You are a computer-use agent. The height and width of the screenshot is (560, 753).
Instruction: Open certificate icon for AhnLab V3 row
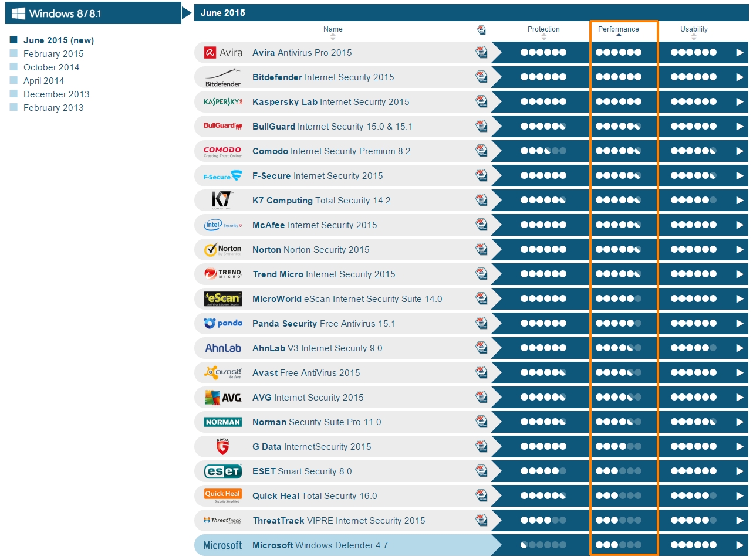click(481, 348)
